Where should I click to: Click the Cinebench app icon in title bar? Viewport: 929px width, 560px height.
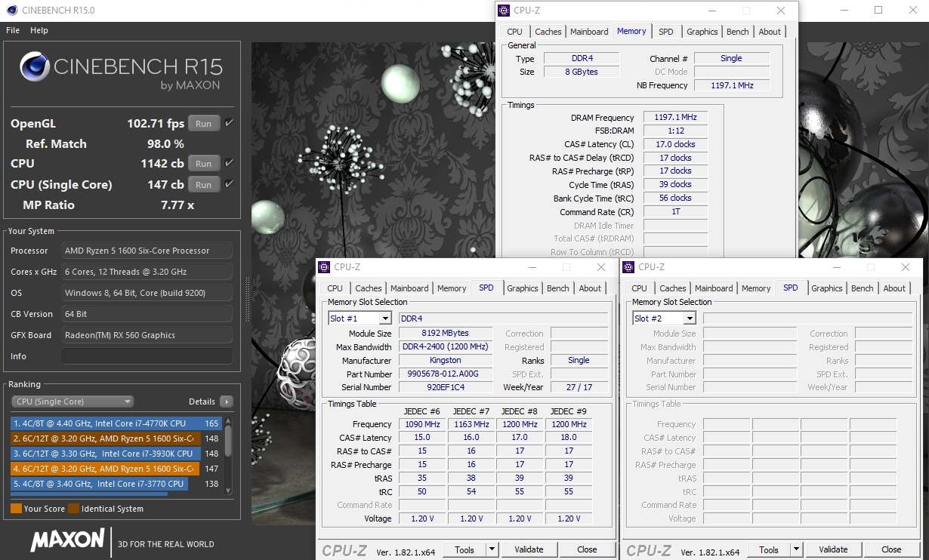pos(11,10)
